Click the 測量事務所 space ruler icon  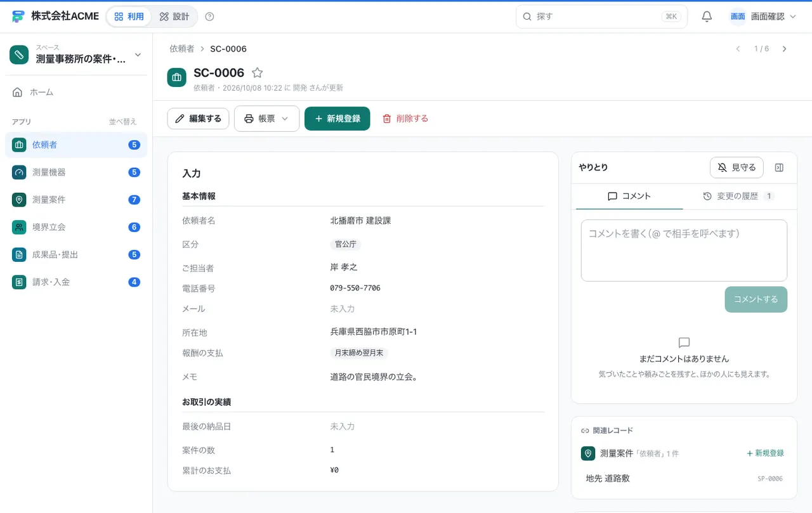19,55
